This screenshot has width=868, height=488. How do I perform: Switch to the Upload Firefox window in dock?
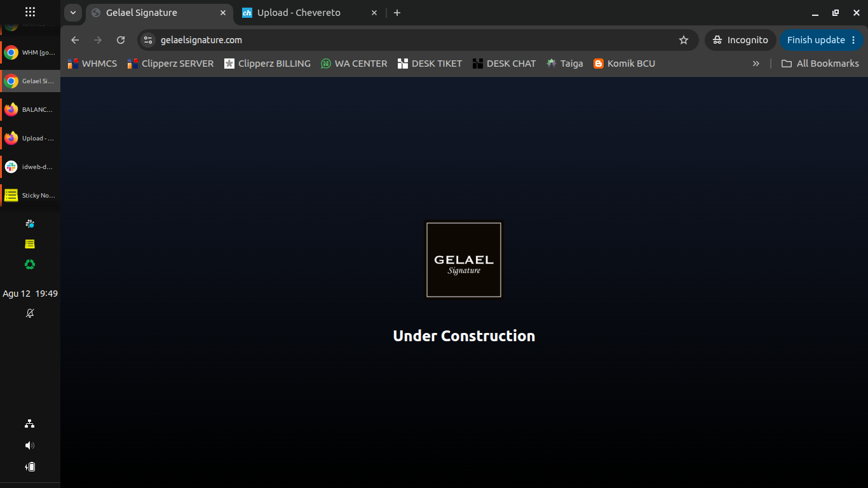pyautogui.click(x=30, y=138)
